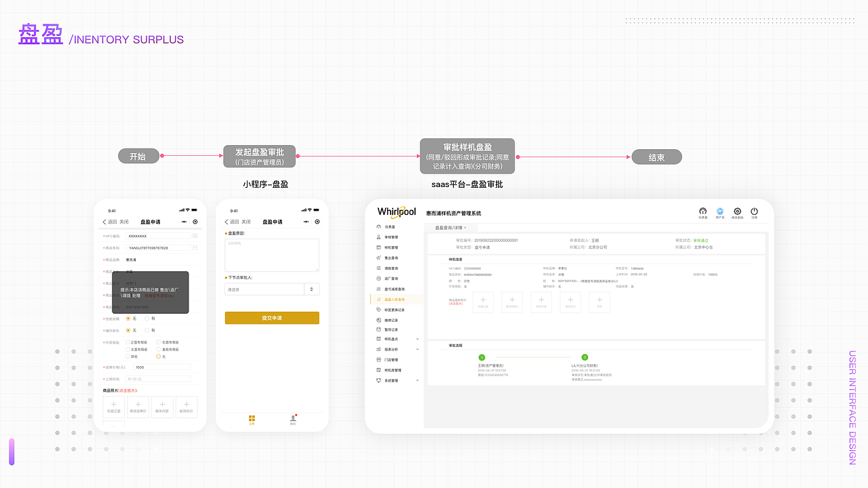The image size is (868, 488).
Task: Switch to 我的 bottom tab
Action: [293, 420]
